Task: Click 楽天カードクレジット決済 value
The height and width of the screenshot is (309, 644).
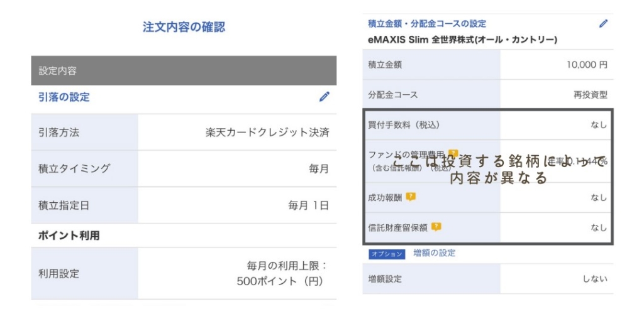Action: click(267, 133)
